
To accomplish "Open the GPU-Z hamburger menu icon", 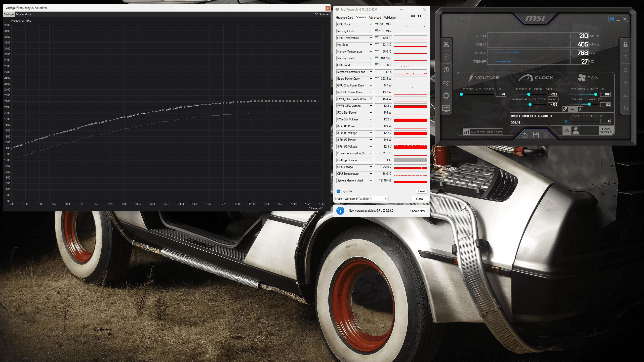I will [426, 16].
